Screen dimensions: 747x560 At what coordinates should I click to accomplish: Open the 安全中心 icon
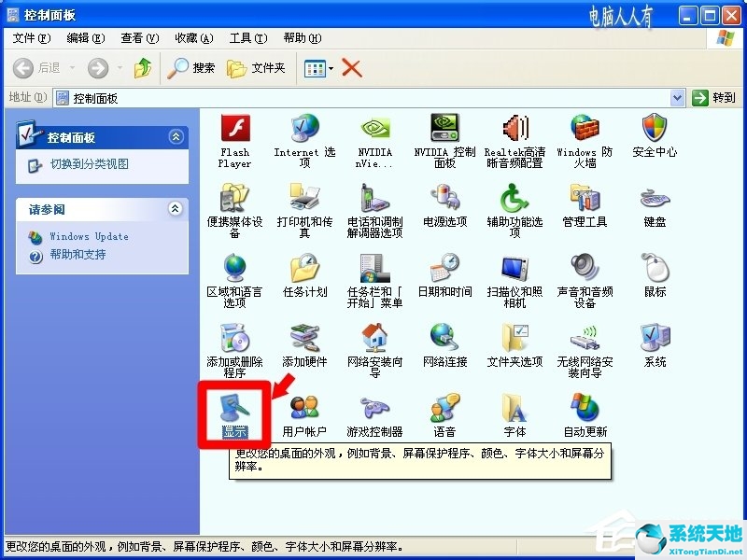tap(654, 131)
